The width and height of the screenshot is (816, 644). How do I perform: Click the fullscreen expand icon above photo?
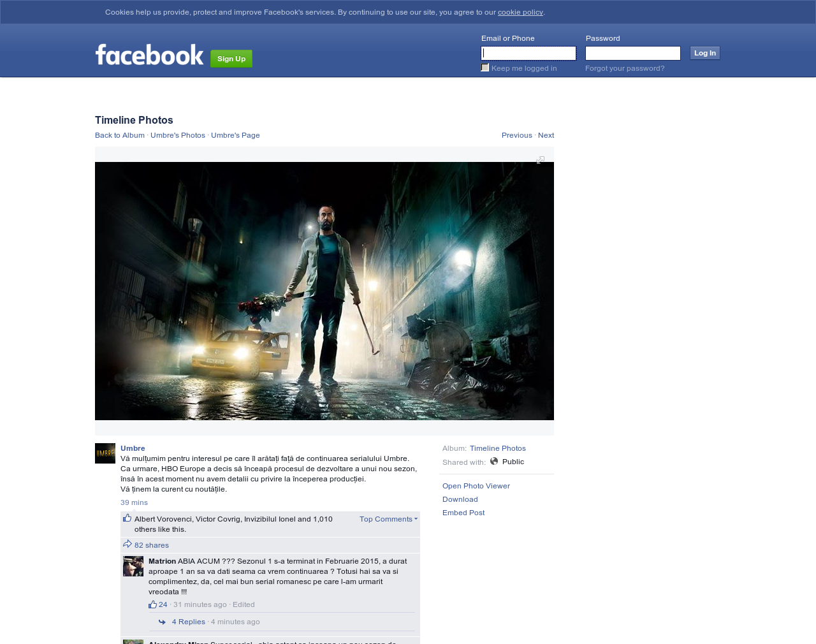[x=540, y=160]
